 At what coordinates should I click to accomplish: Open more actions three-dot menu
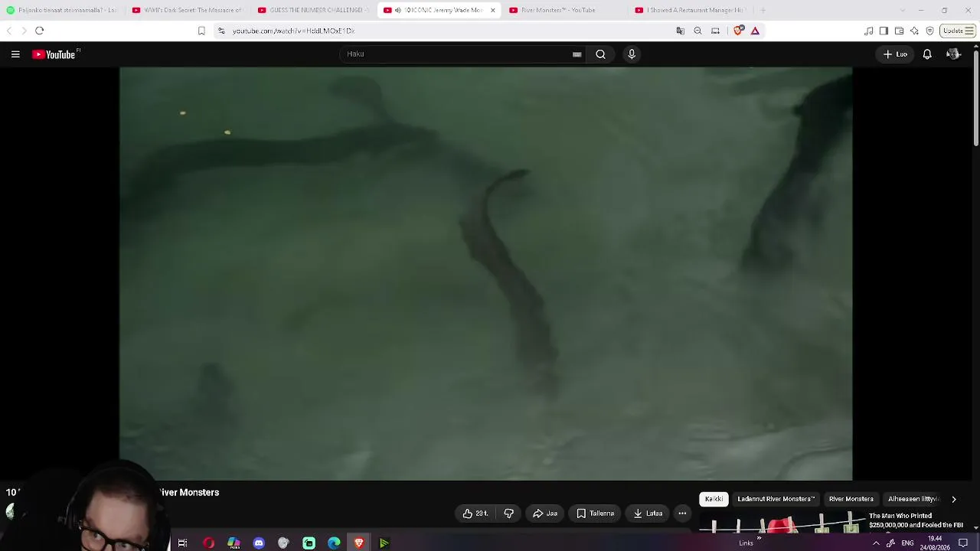tap(682, 514)
